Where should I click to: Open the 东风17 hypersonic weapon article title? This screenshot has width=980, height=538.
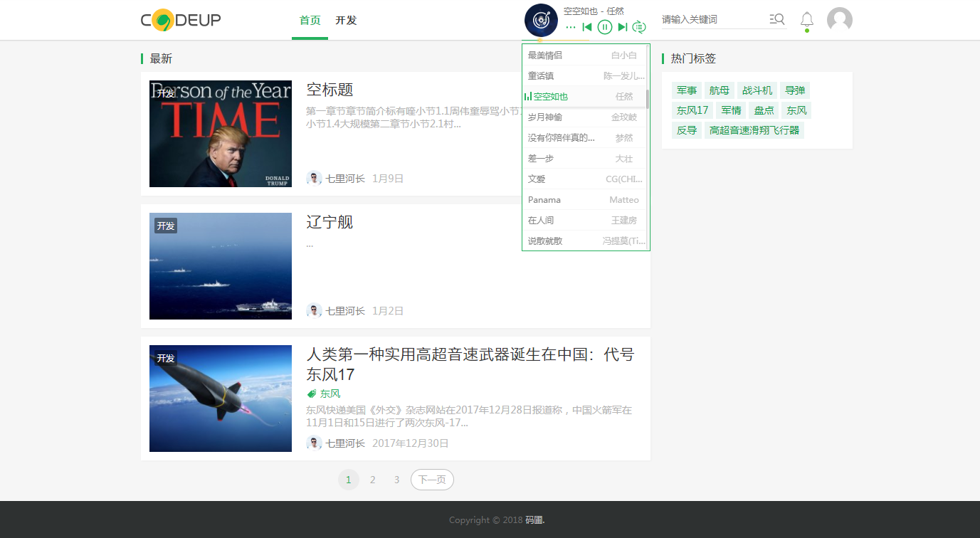pos(470,364)
